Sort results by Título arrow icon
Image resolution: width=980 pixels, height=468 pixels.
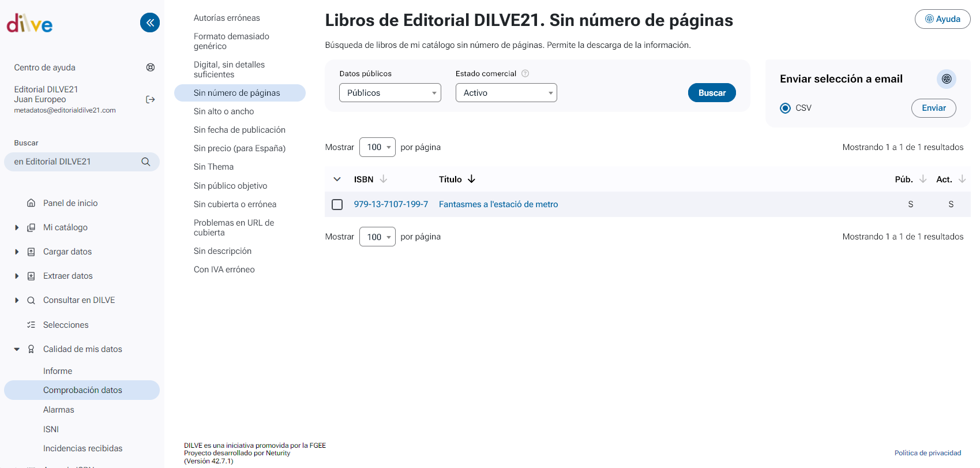tap(471, 179)
